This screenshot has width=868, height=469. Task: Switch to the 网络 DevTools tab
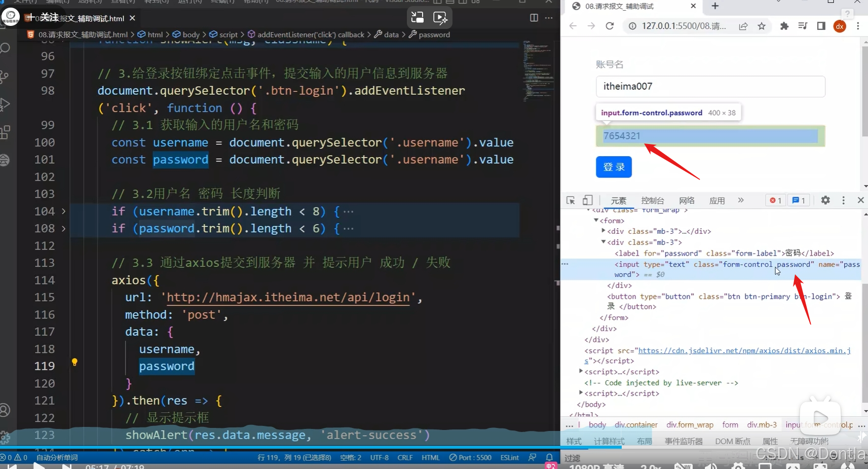pos(687,200)
